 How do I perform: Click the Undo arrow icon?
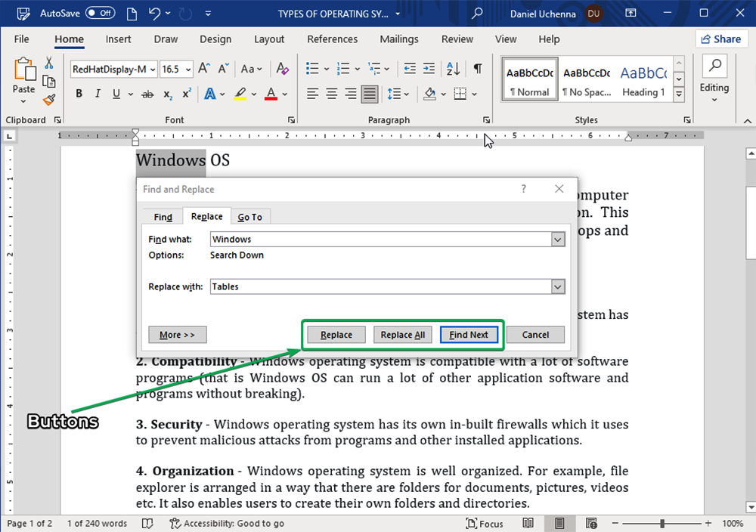[x=155, y=14]
